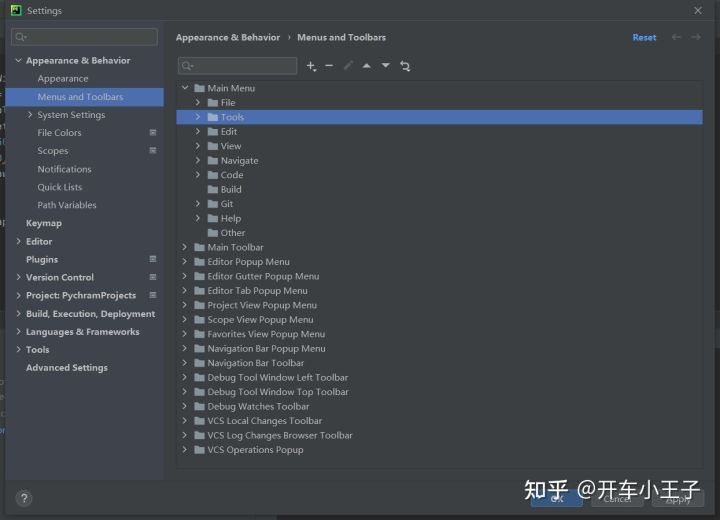This screenshot has width=720, height=520.
Task: Select Menus and Toolbars in sidebar
Action: coord(84,97)
